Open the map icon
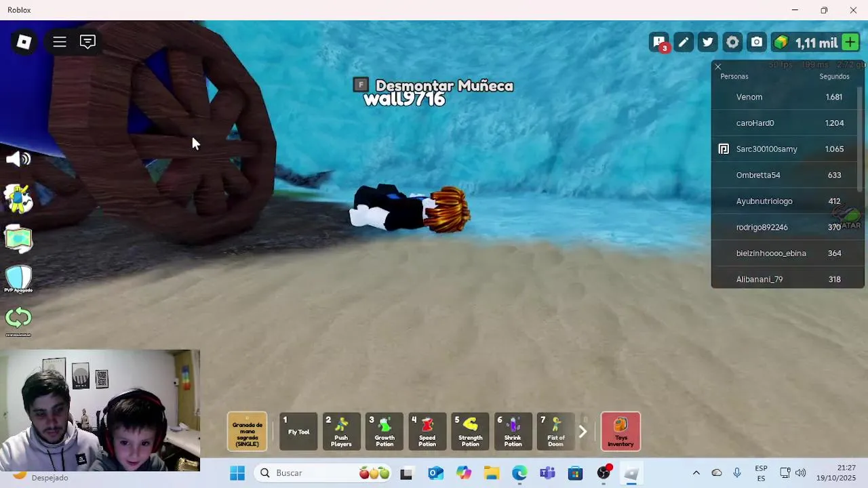Viewport: 868px width, 488px height. point(18,239)
